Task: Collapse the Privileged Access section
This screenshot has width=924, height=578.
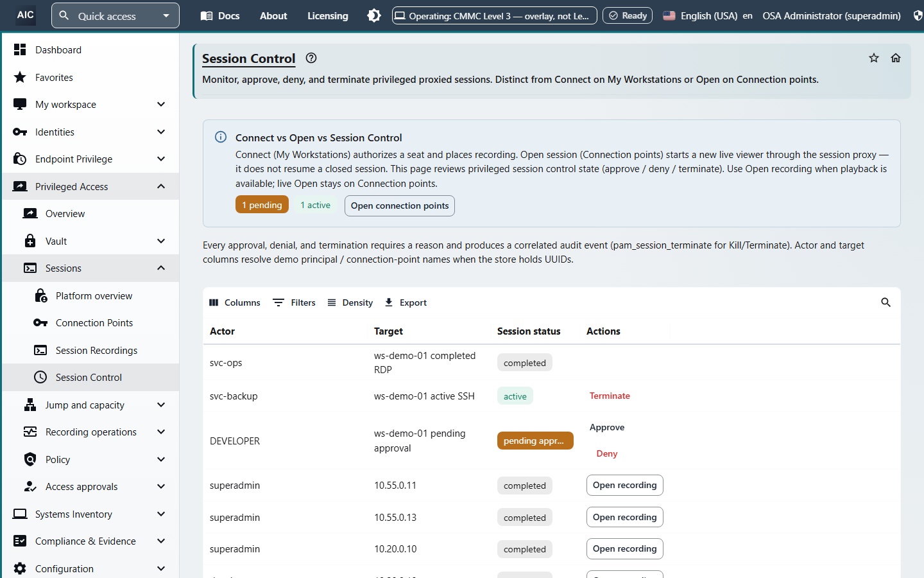Action: (90, 186)
